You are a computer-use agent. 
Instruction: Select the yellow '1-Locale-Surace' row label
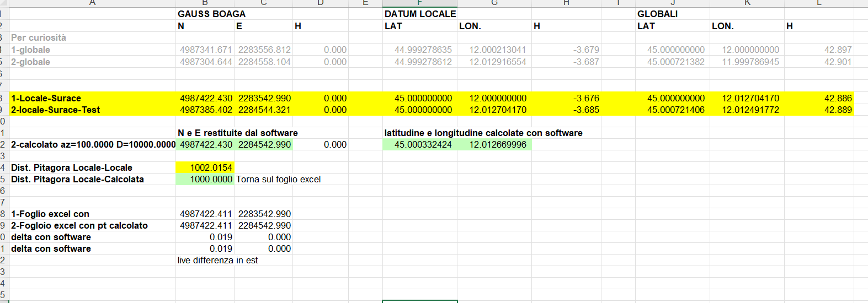(46, 98)
